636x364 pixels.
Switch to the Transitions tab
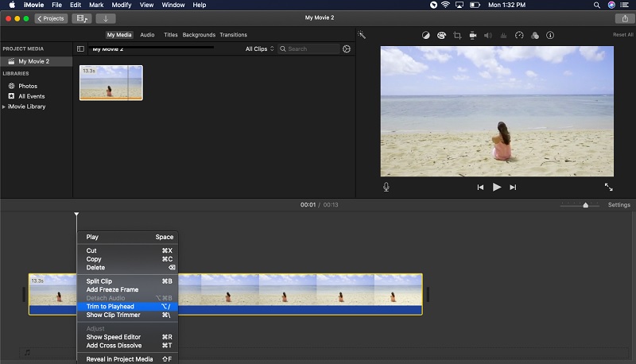233,35
